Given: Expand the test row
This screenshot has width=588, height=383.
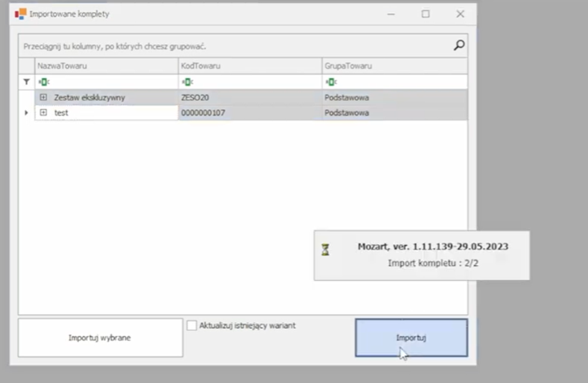Looking at the screenshot, I should click(44, 113).
